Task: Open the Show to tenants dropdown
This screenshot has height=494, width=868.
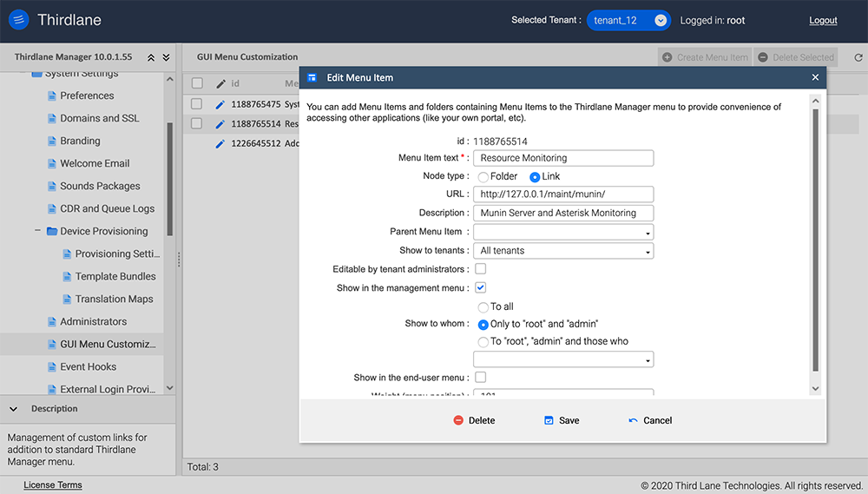Action: [x=563, y=251]
